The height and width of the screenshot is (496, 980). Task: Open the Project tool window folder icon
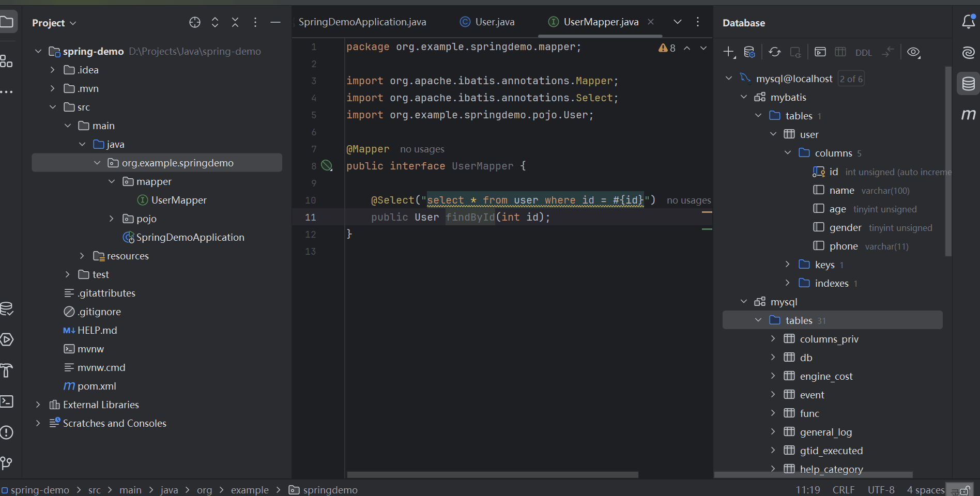[x=7, y=22]
